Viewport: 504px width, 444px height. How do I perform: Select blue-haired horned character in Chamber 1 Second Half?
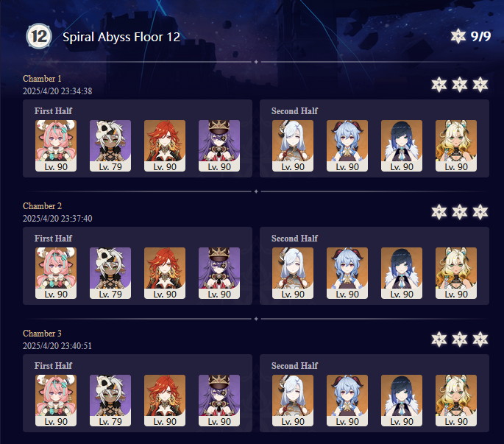tap(347, 146)
